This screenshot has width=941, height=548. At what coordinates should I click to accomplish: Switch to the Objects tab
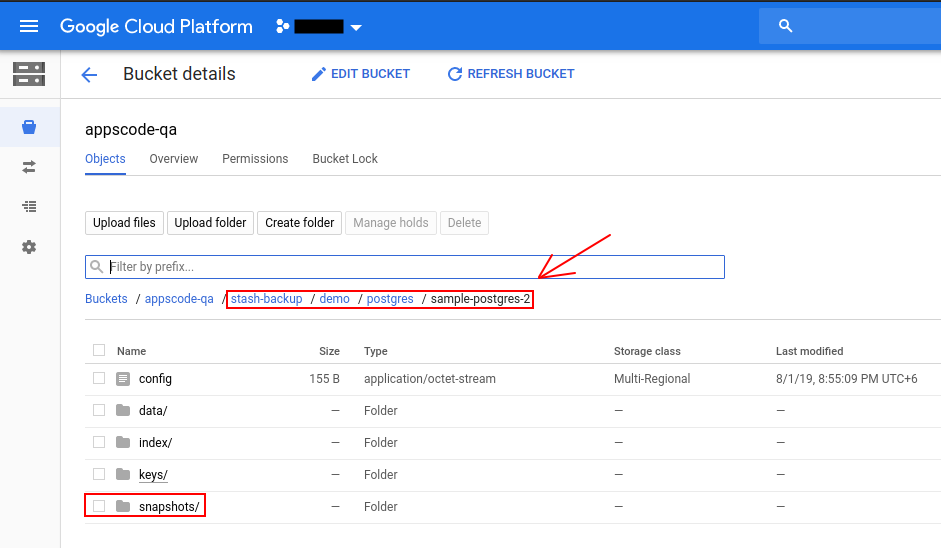click(x=105, y=159)
